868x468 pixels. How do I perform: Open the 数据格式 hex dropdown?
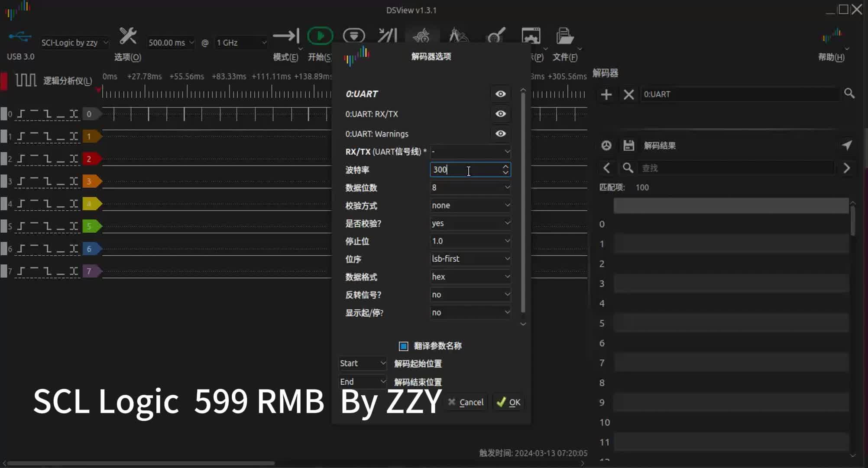470,276
